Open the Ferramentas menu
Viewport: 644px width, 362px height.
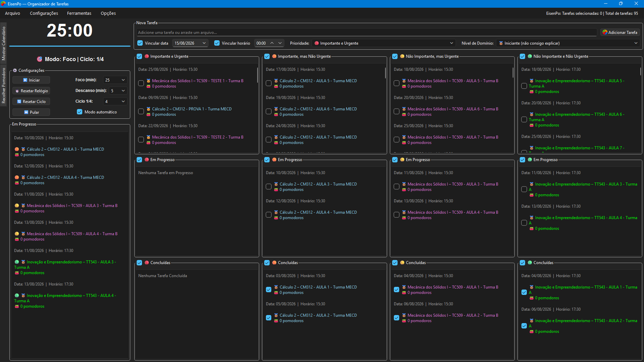(79, 13)
